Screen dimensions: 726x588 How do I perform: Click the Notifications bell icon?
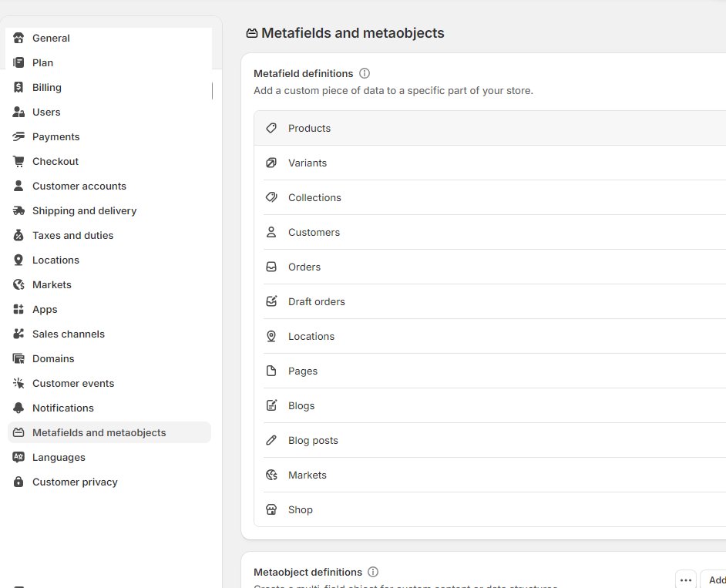18,408
